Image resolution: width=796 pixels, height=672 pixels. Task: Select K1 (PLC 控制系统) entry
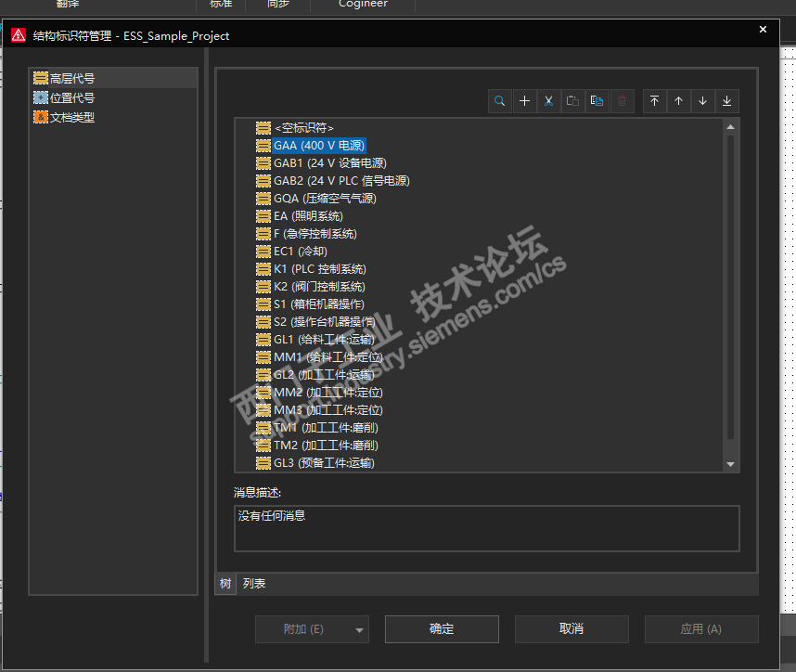[x=320, y=268]
